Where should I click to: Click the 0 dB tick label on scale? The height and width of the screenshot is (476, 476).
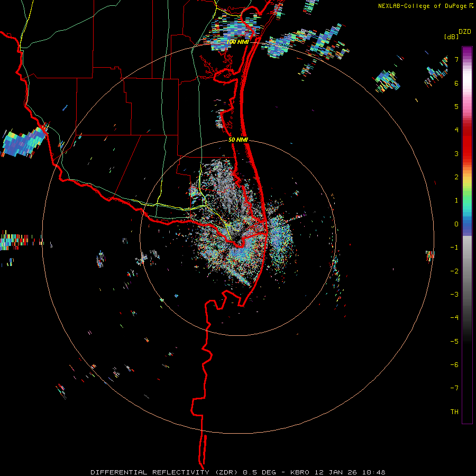[456, 224]
